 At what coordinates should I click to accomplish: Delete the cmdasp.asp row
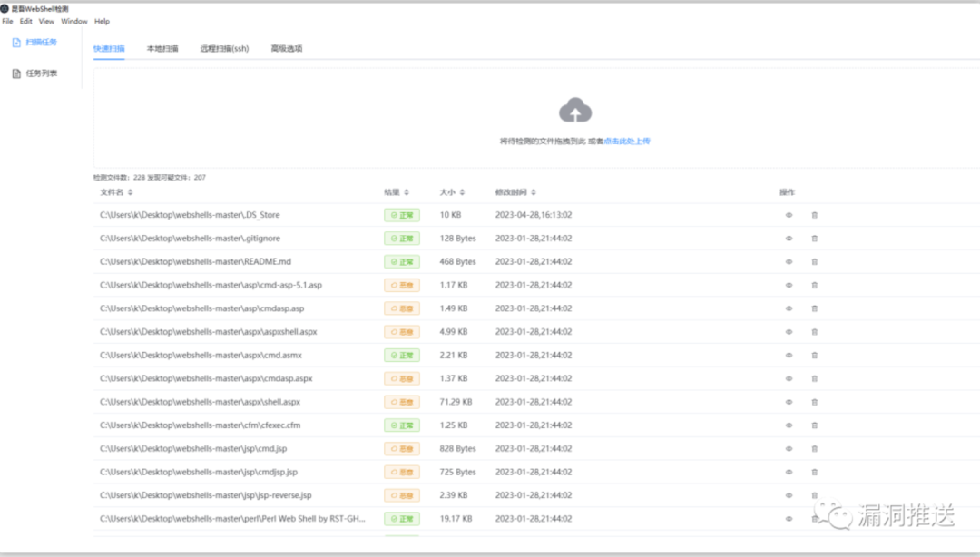click(814, 308)
